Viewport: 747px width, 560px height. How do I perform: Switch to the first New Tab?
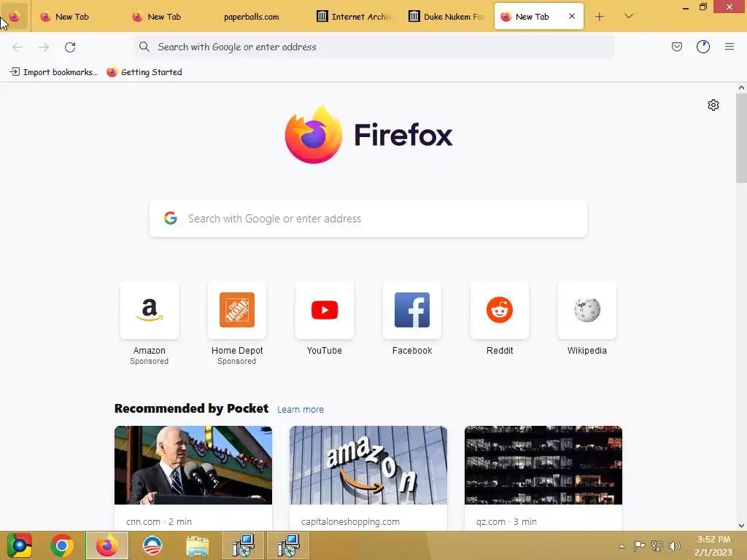point(76,17)
